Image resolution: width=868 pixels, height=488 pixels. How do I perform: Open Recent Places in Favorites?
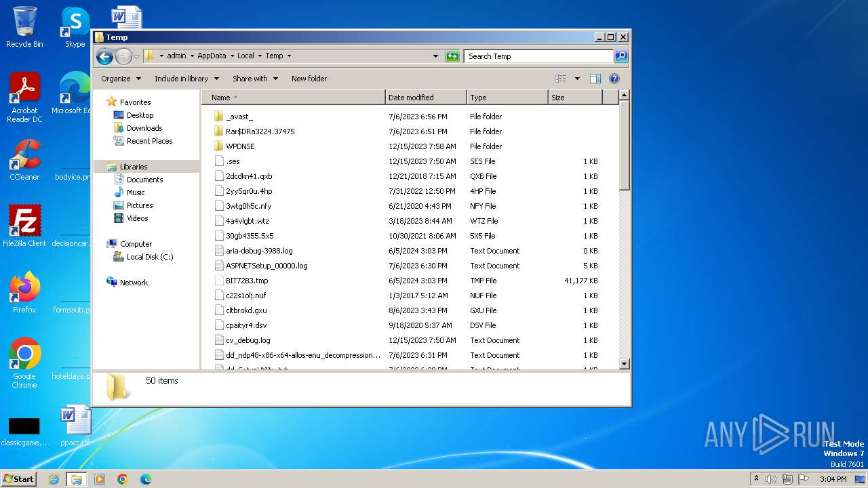[x=149, y=141]
